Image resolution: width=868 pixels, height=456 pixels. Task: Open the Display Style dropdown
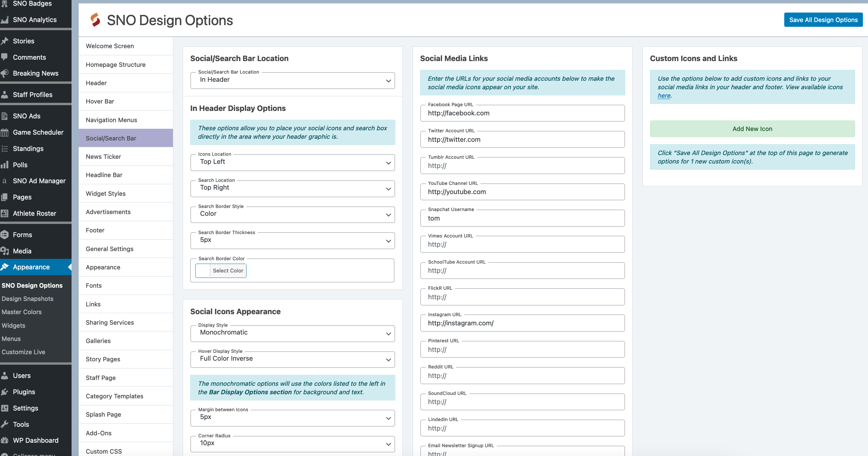click(293, 334)
